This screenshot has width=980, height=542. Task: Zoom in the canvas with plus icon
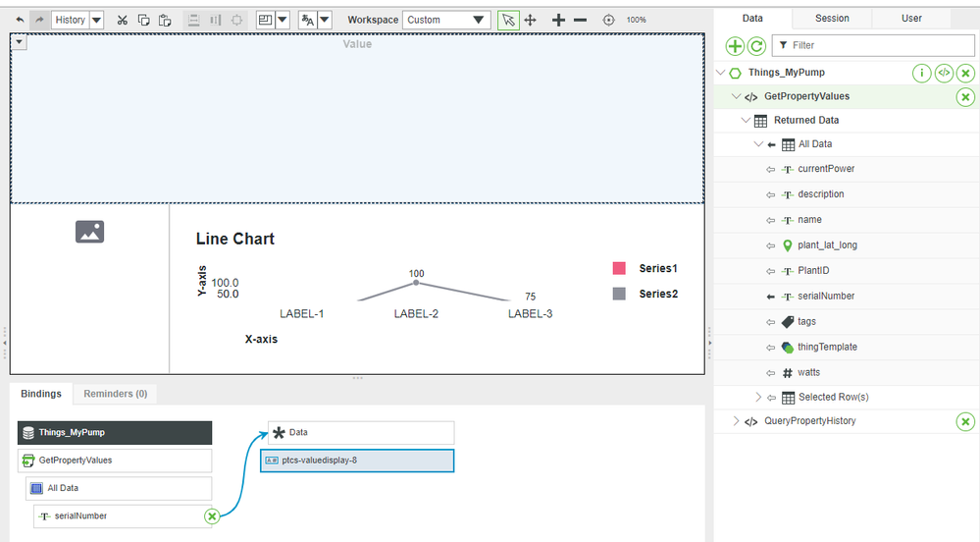tap(558, 20)
